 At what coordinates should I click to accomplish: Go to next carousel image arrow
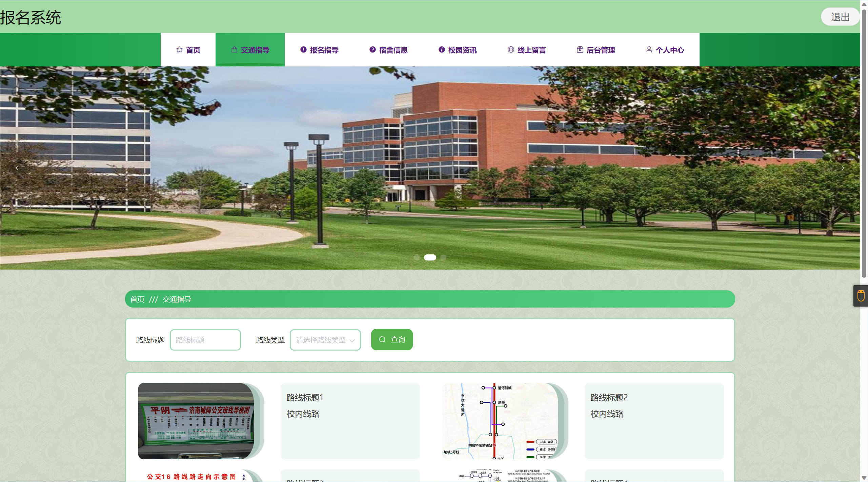tap(843, 168)
